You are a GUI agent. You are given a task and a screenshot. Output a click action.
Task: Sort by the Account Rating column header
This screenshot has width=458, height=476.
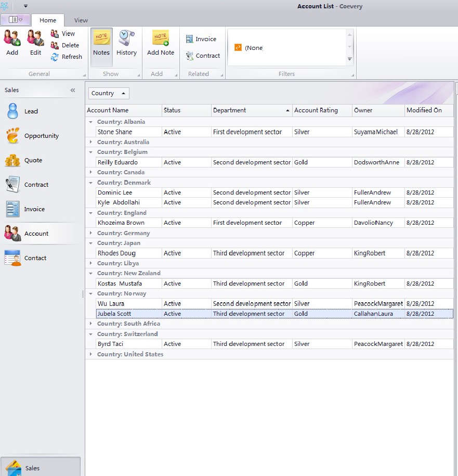(316, 110)
